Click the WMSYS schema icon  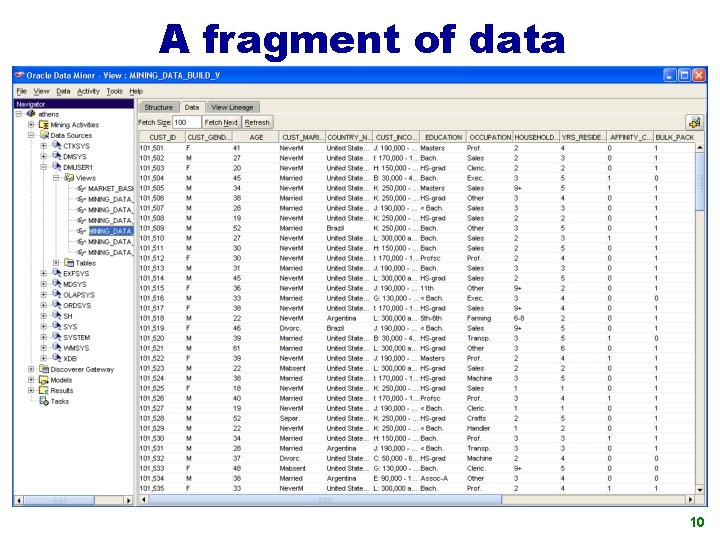56,348
